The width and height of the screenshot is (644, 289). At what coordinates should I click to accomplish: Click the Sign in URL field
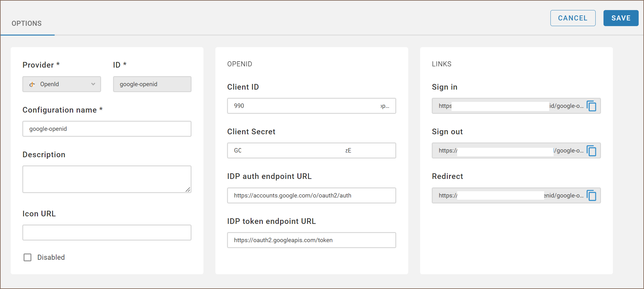point(509,106)
